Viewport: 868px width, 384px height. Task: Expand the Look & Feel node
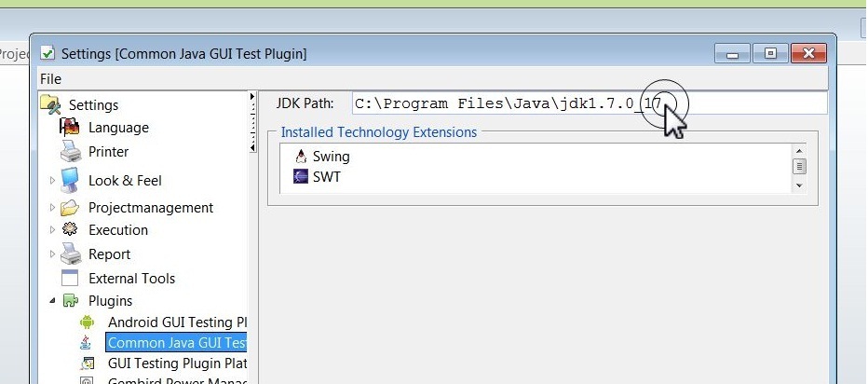[x=52, y=181]
